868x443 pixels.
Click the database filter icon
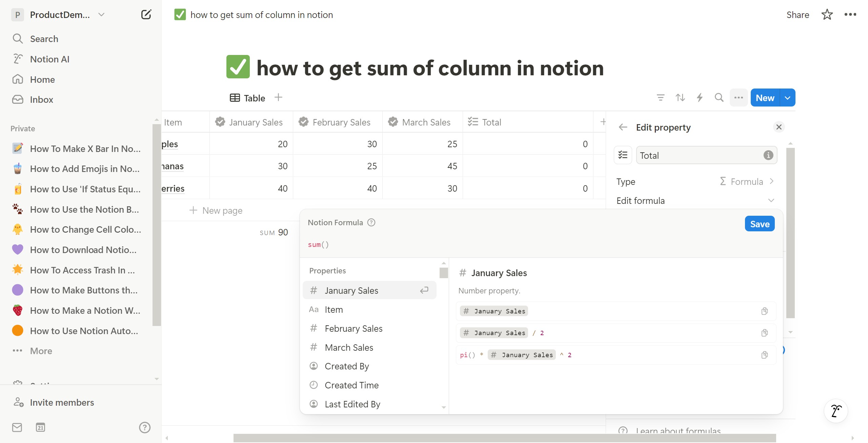coord(660,98)
